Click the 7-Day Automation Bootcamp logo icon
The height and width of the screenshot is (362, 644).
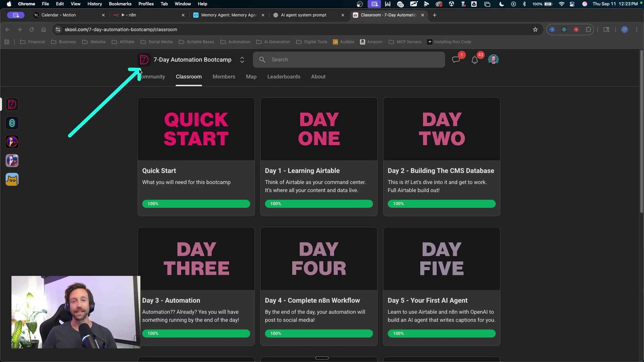pos(144,60)
